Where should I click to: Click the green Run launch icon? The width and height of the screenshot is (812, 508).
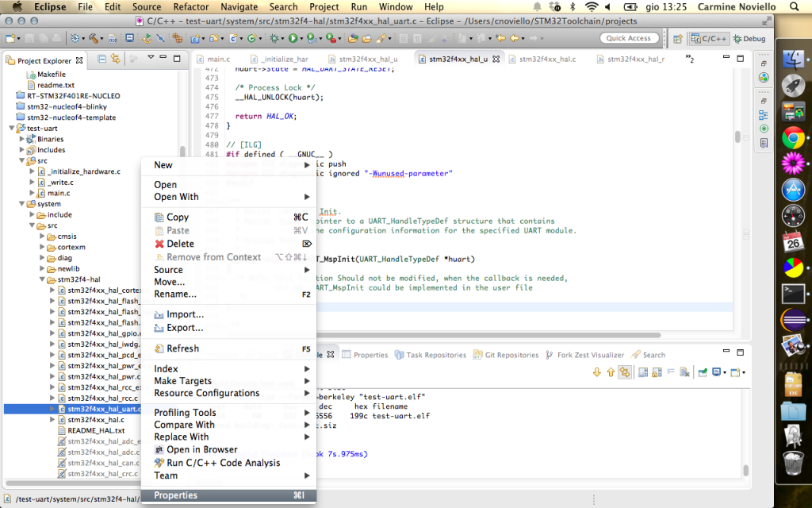[x=293, y=38]
